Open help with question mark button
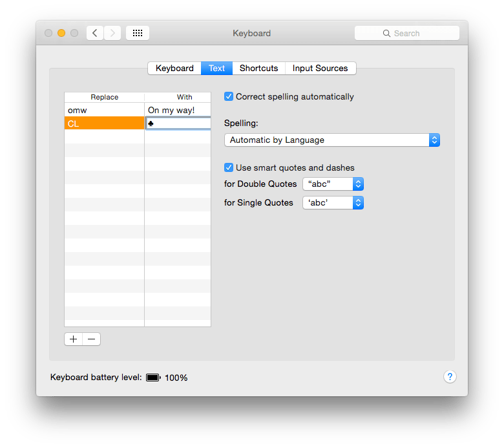This screenshot has width=504, height=448. coord(450,377)
